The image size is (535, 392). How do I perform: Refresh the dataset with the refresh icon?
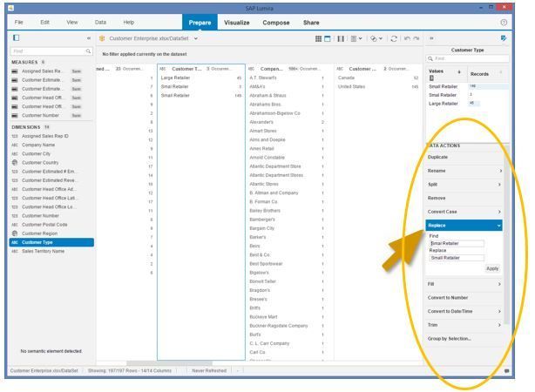(394, 38)
